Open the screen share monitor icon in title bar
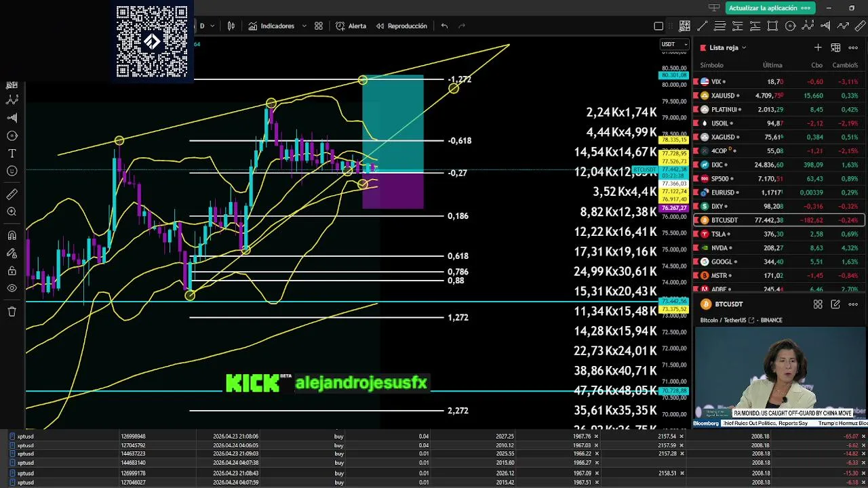 point(713,8)
